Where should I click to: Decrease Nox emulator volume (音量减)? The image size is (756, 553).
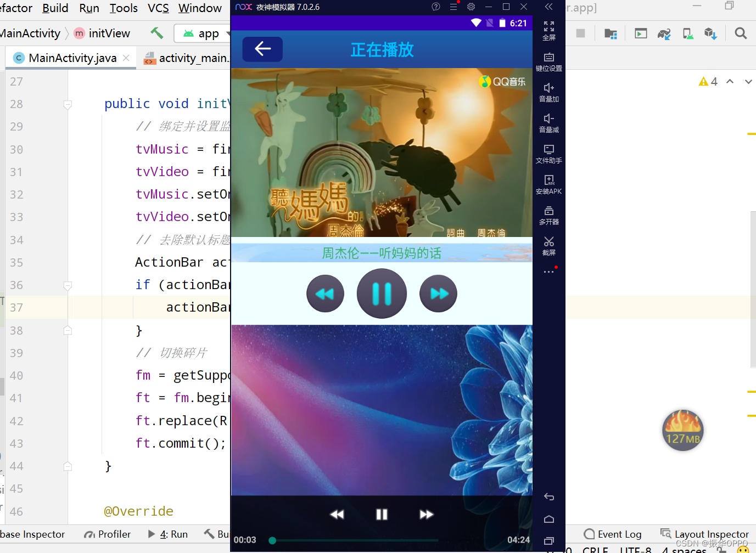[x=549, y=123]
